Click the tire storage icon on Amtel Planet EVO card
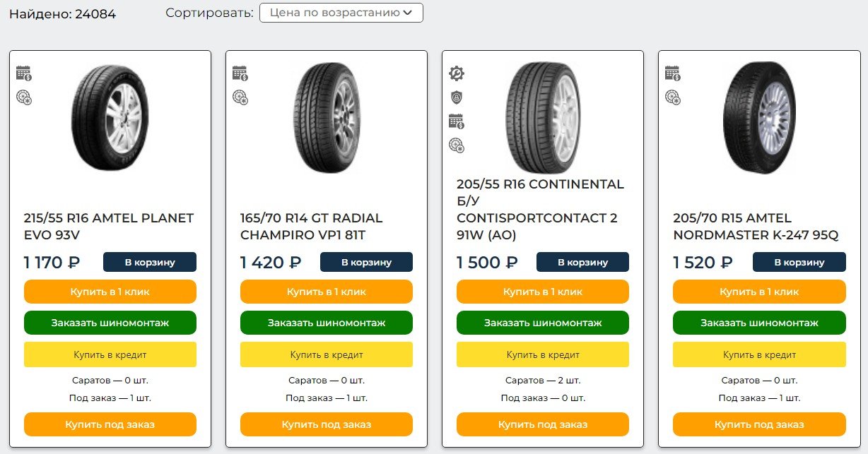 click(x=24, y=97)
